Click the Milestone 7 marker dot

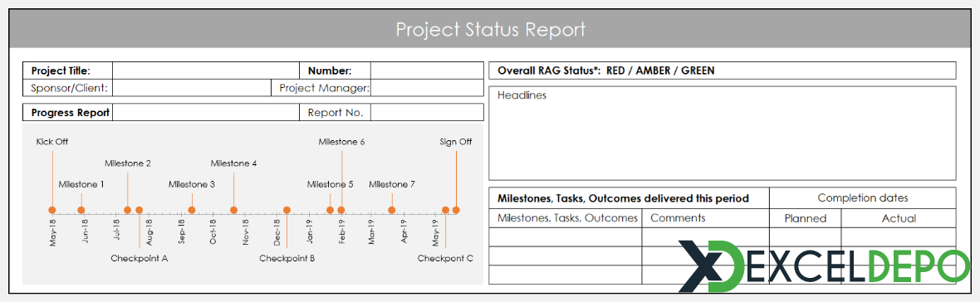pyautogui.click(x=392, y=210)
